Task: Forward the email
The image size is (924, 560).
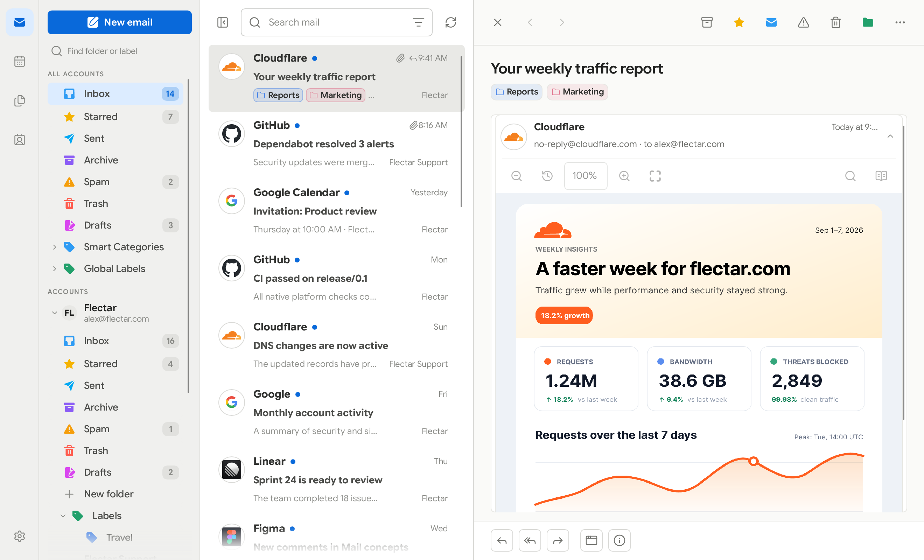Action: tap(558, 540)
